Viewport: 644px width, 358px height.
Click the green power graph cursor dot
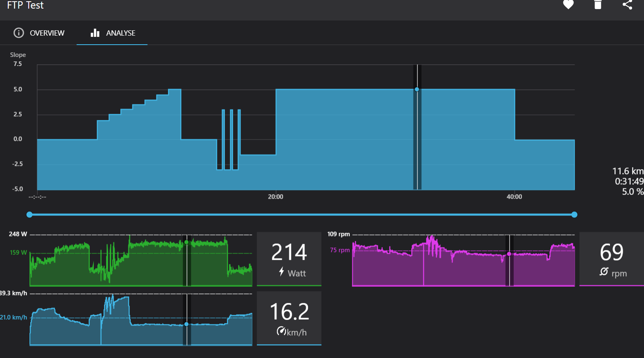(x=186, y=242)
